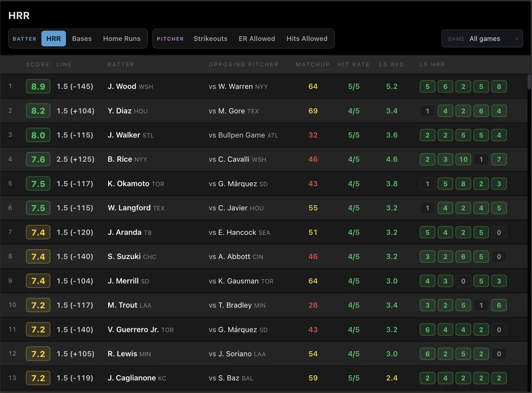Click L5 average 4.6 for B. Rice
The image size is (532, 393).
coord(392,159)
